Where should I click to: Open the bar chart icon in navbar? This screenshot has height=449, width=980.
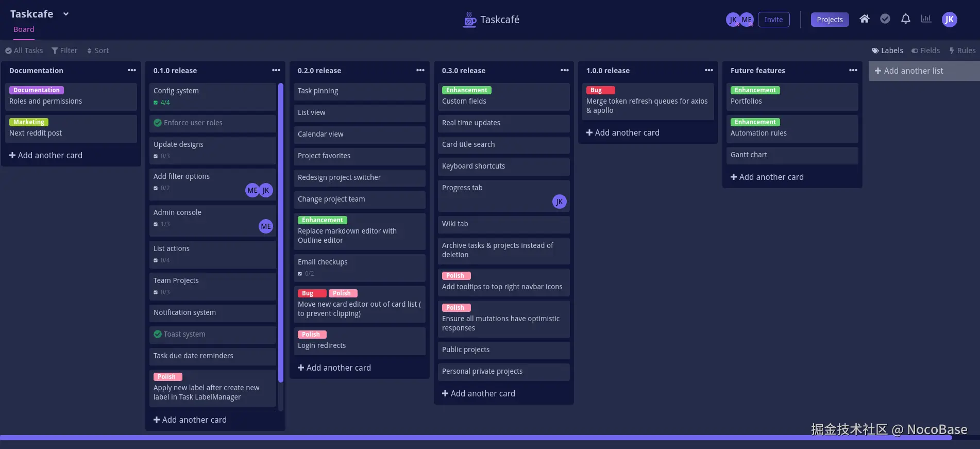click(926, 19)
